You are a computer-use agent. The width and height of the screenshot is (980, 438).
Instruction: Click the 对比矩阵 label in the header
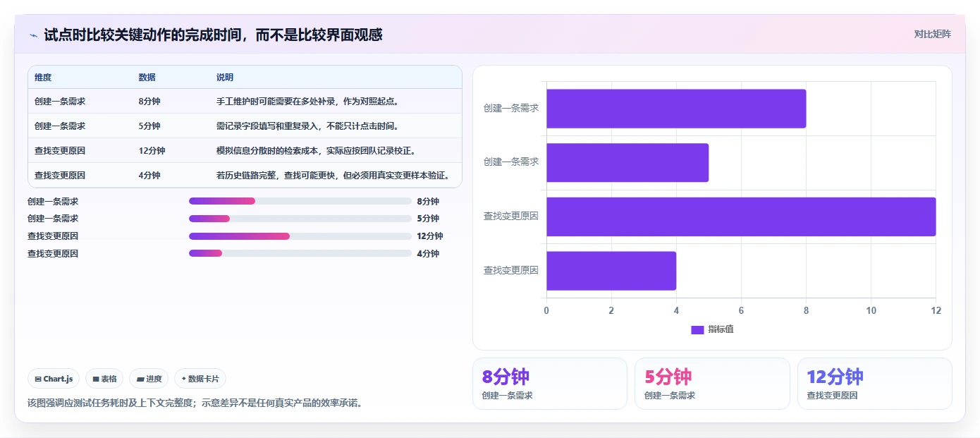[x=932, y=34]
